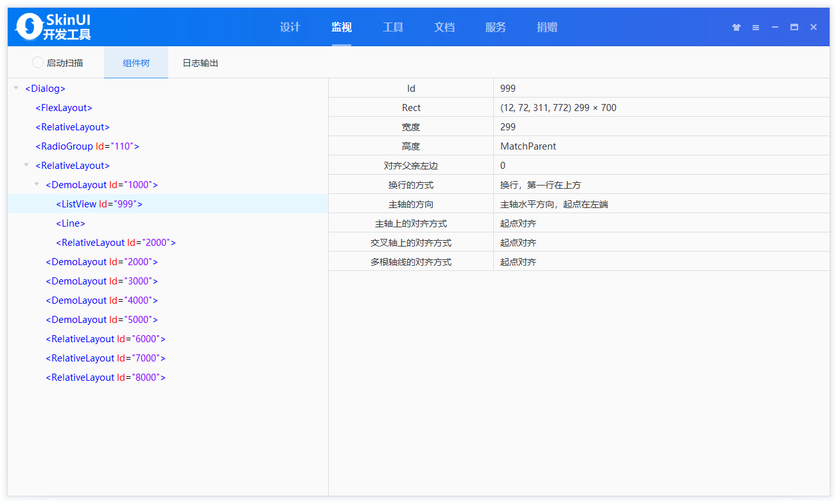Select RadioGroup Id="110" node
The height and width of the screenshot is (504, 838).
click(87, 146)
